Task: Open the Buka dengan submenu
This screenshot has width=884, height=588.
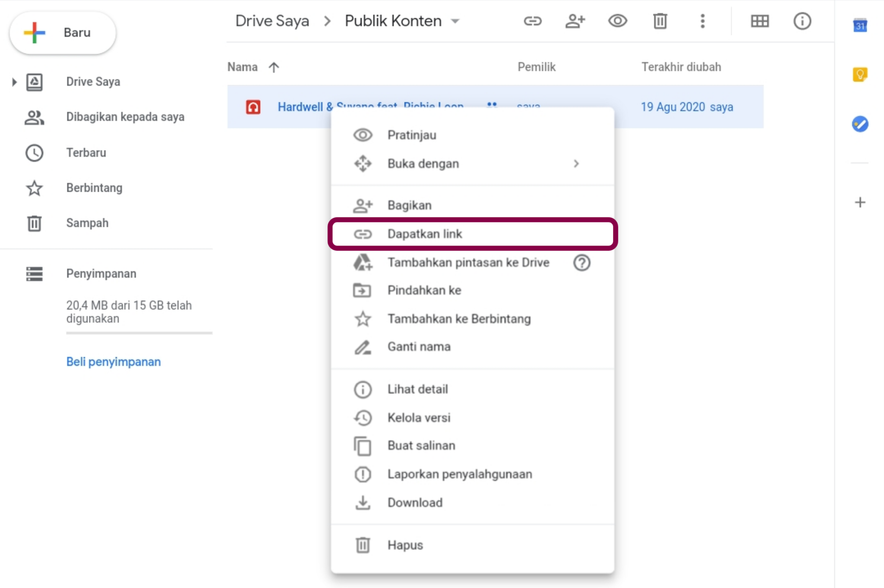Action: (472, 164)
